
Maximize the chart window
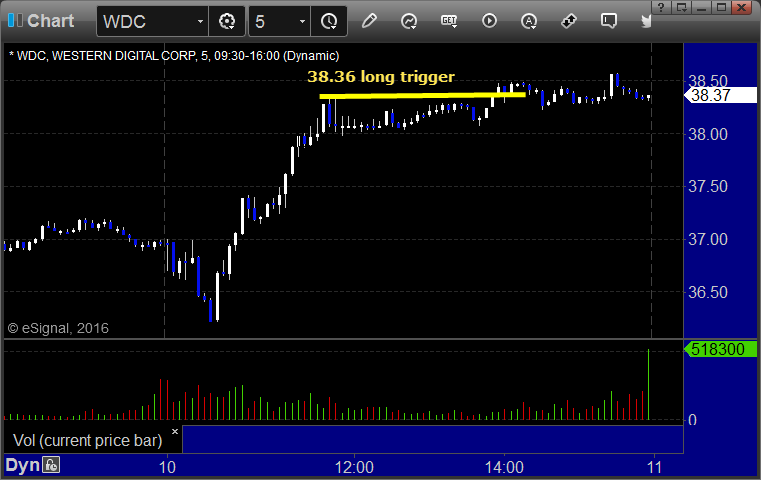point(722,7)
